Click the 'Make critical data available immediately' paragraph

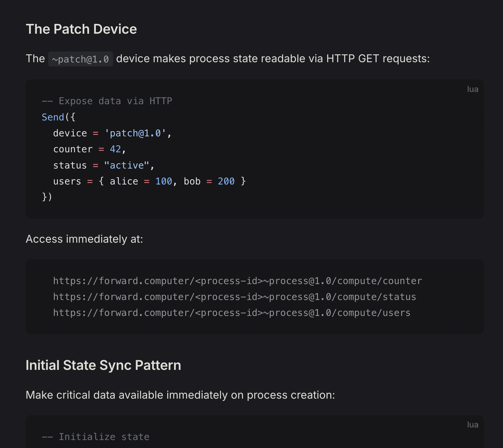[180, 395]
